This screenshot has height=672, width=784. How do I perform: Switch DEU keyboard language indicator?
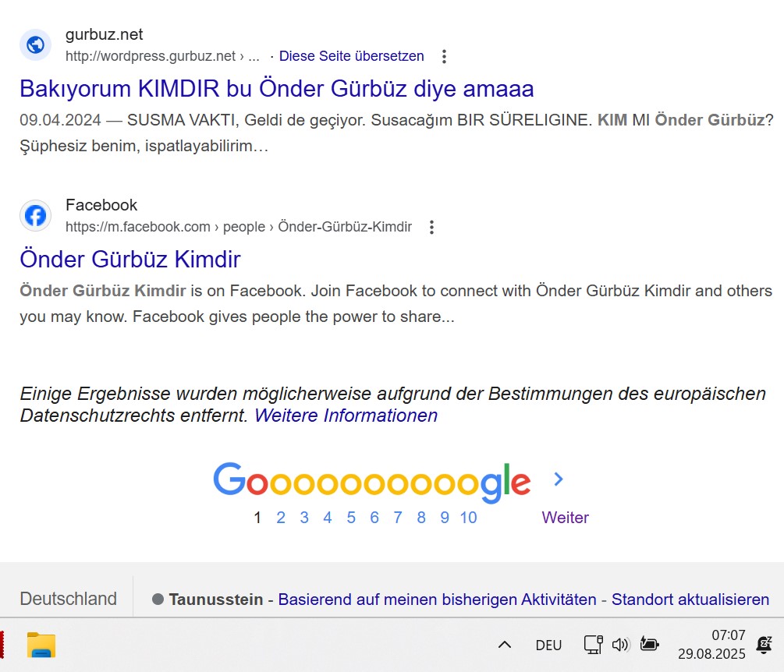[x=548, y=645]
